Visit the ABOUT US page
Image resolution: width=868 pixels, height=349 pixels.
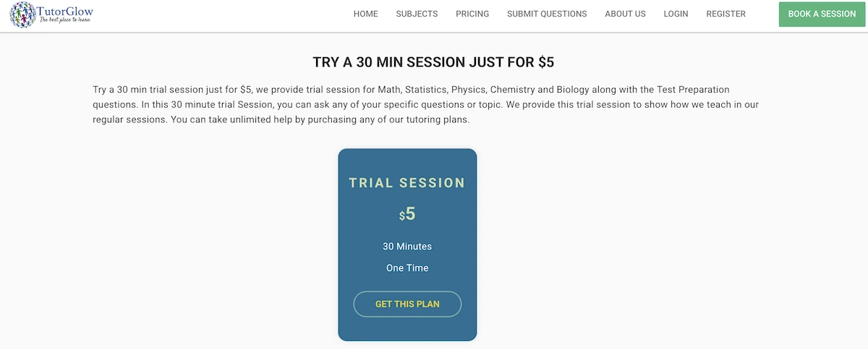(x=625, y=14)
